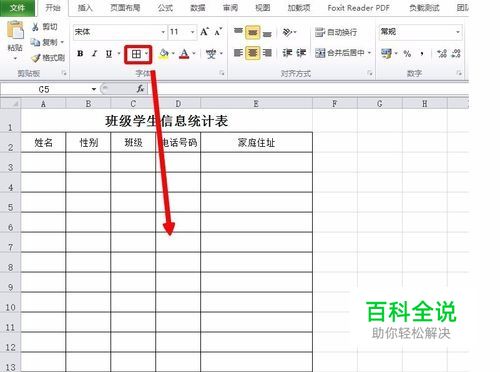
Task: Select the 姓名 header cell
Action: (43, 142)
